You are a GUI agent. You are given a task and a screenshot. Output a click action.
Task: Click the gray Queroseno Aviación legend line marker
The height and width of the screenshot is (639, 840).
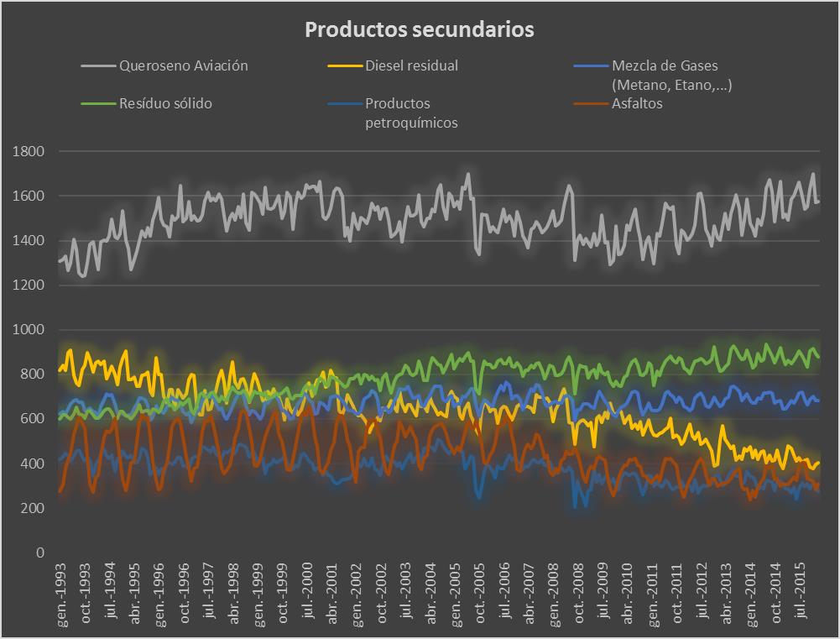pos(98,65)
